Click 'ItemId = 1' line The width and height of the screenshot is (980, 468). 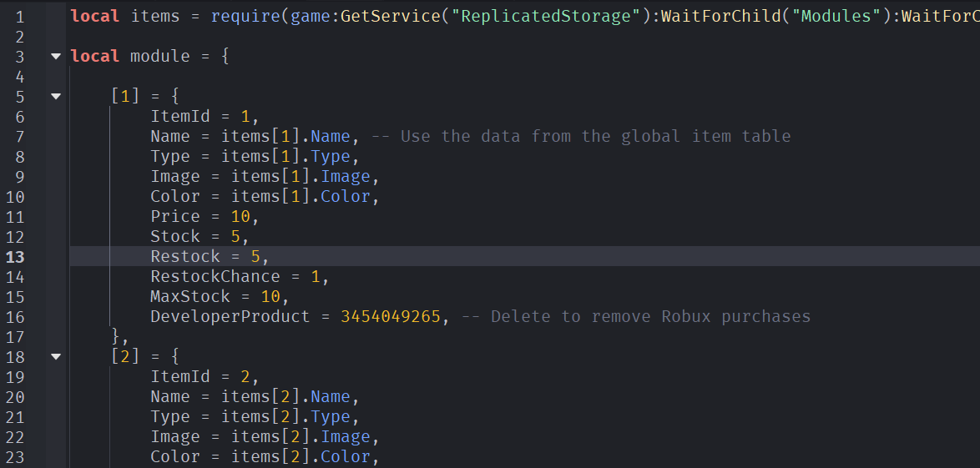(205, 116)
